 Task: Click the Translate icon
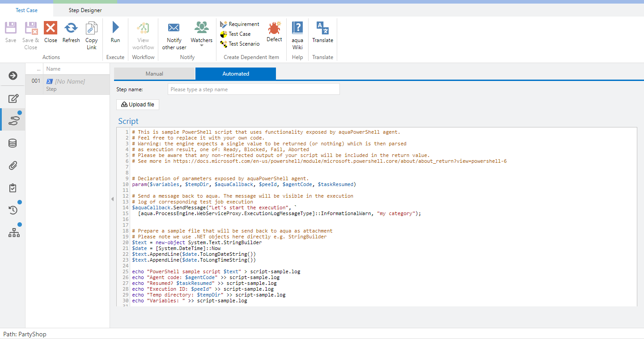tap(322, 28)
